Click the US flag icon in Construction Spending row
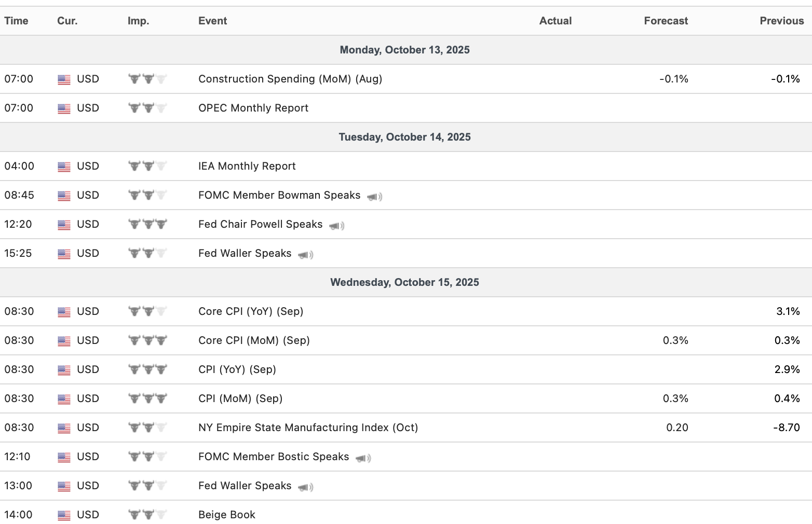The image size is (812, 524). [64, 79]
